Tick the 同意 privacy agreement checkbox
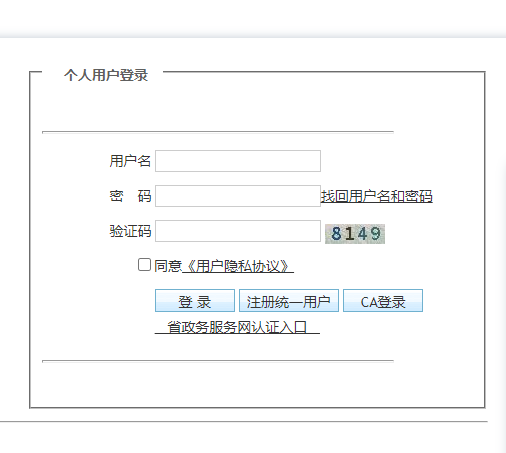Screen dimensions: 506x453 (144, 265)
